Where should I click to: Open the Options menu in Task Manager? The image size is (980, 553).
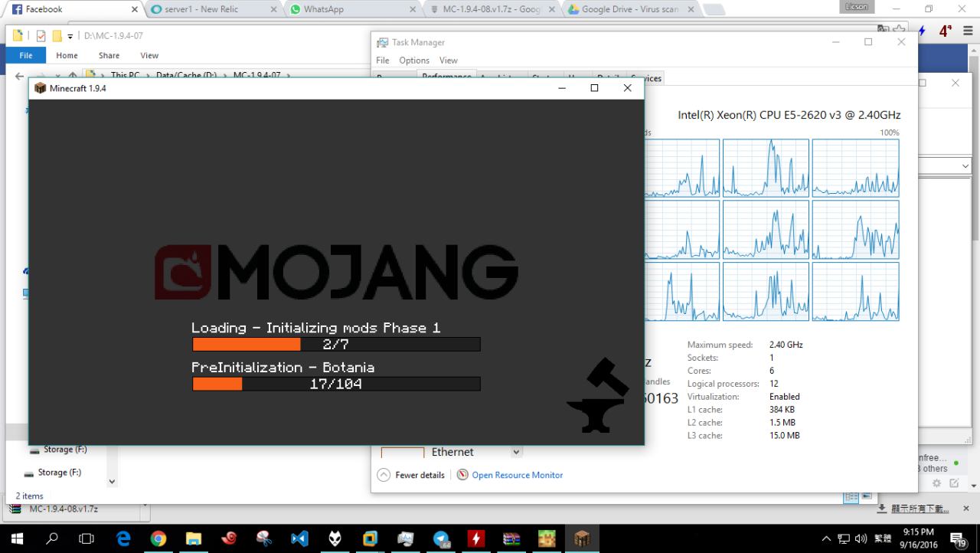tap(414, 61)
